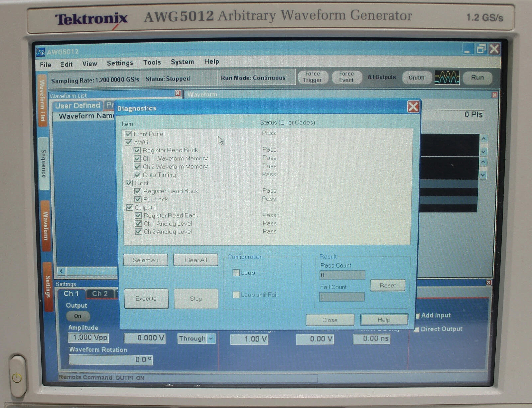
Task: Select the User Defined waveform tab
Action: (77, 105)
